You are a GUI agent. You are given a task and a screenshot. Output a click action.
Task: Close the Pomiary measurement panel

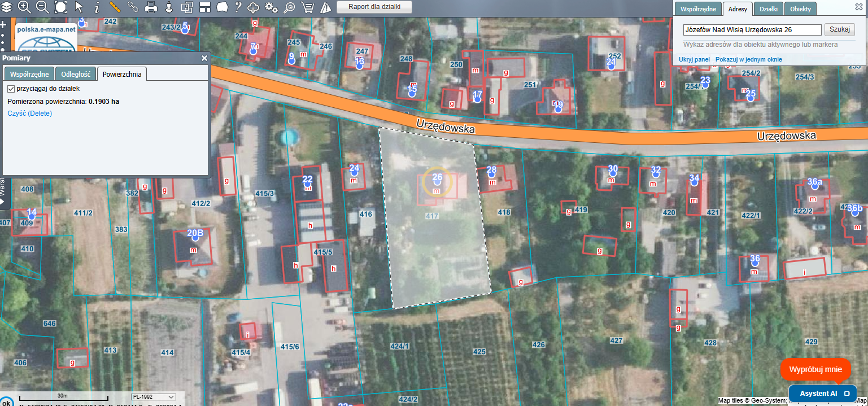(x=204, y=58)
